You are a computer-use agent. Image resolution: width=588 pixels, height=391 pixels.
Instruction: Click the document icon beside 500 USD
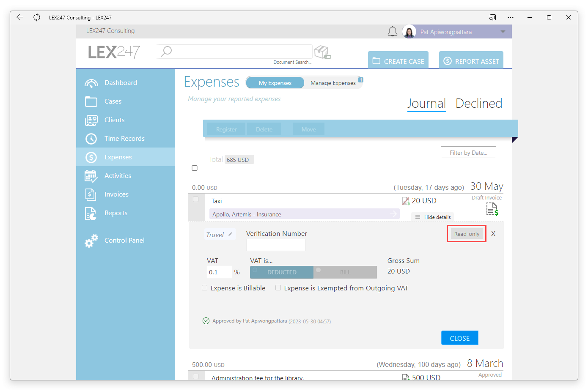(x=406, y=377)
